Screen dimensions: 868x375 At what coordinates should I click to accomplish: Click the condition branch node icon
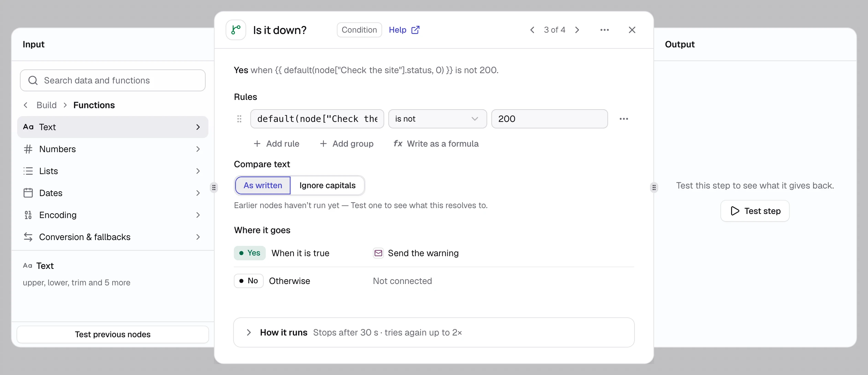(236, 30)
